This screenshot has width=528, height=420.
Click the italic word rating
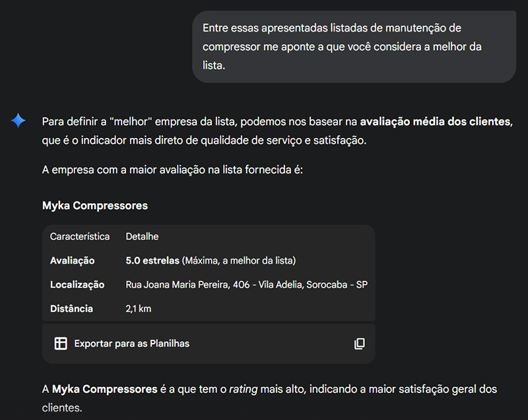click(x=243, y=390)
